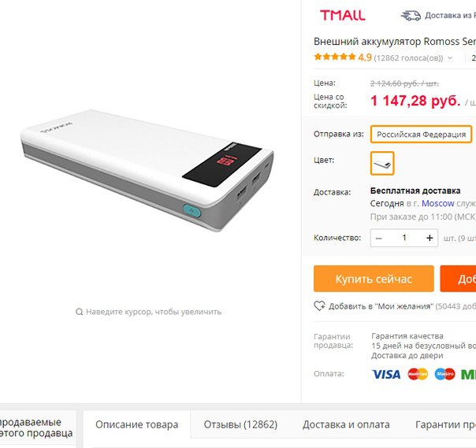476x448 pixels.
Task: Click the magnifier zoom hint icon
Action: [80, 312]
